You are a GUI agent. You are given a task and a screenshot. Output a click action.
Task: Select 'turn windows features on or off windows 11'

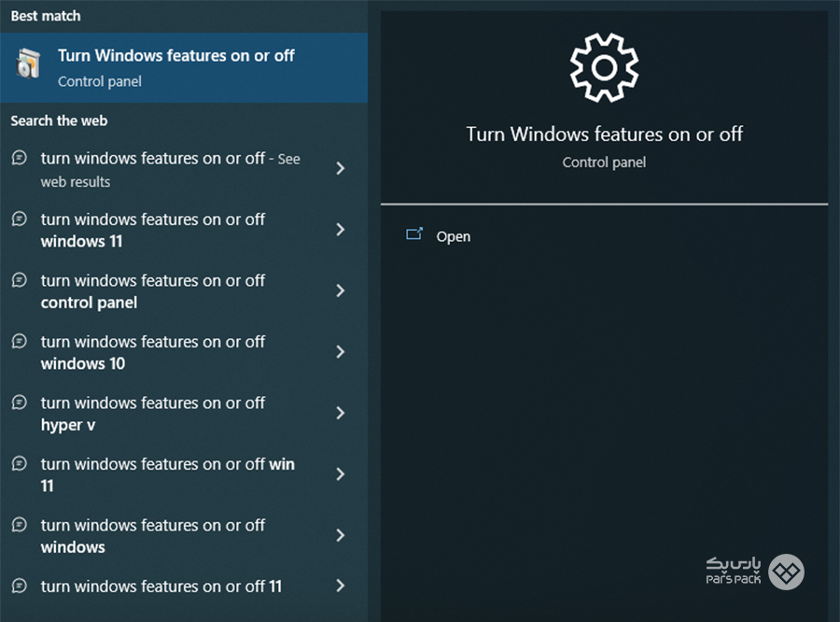coord(184,230)
